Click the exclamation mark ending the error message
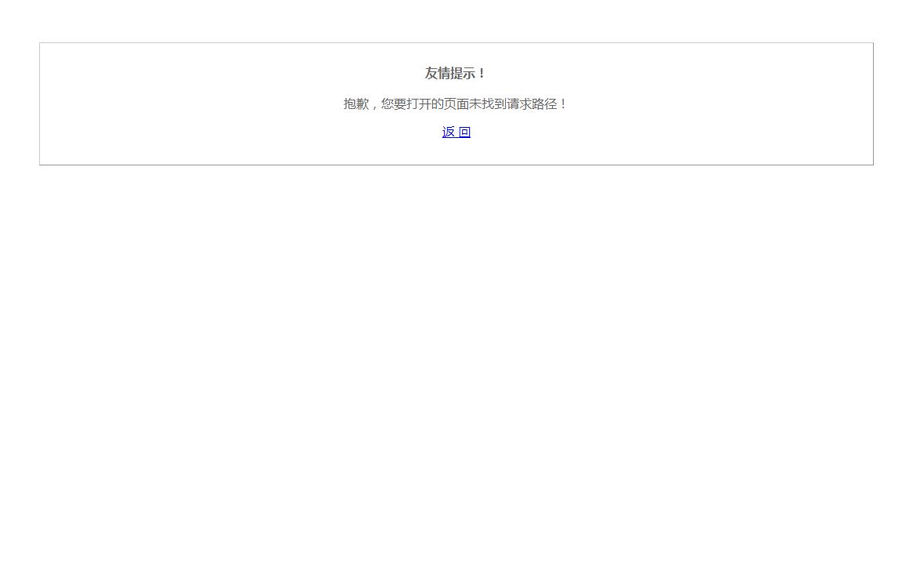This screenshot has height=588, width=902. pyautogui.click(x=563, y=103)
